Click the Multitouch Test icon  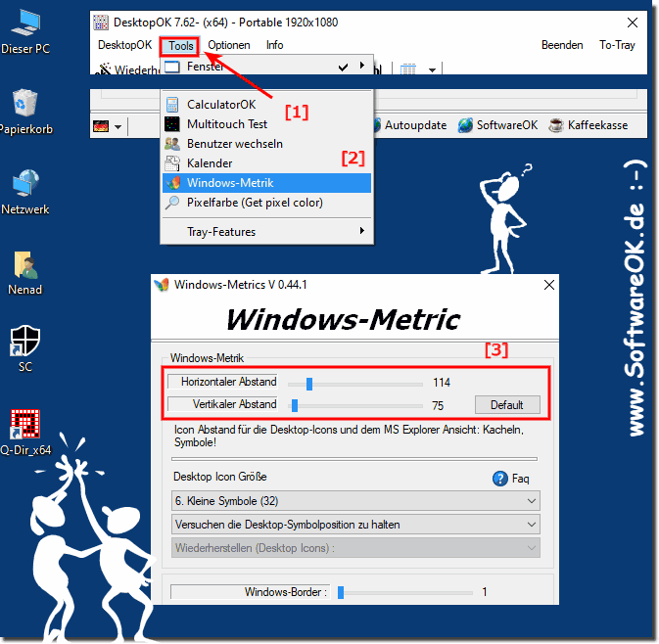coord(172,124)
